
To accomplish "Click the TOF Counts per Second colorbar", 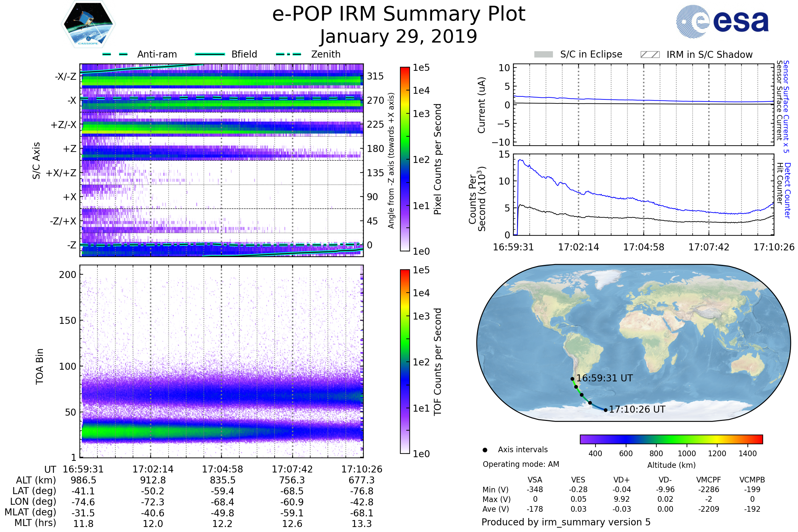I will [x=405, y=362].
